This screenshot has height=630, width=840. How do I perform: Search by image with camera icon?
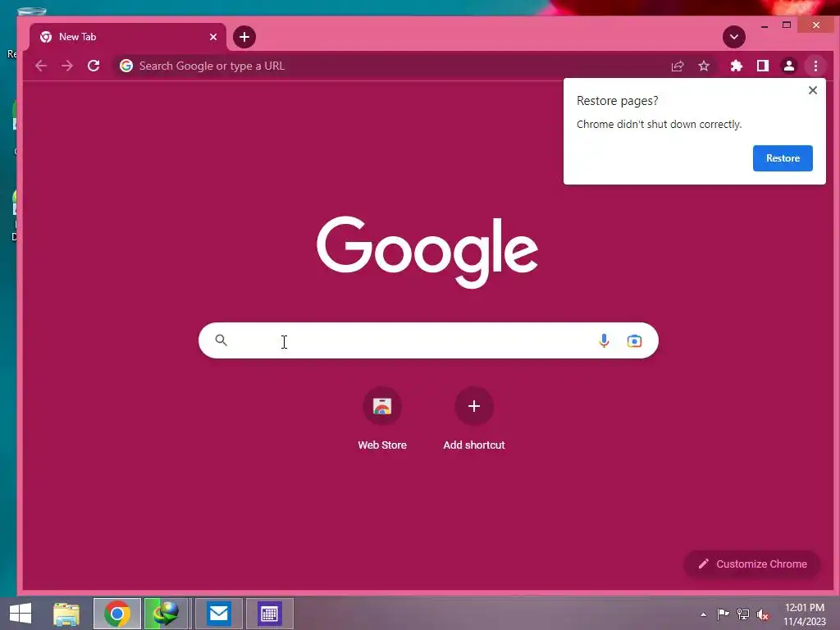click(634, 340)
